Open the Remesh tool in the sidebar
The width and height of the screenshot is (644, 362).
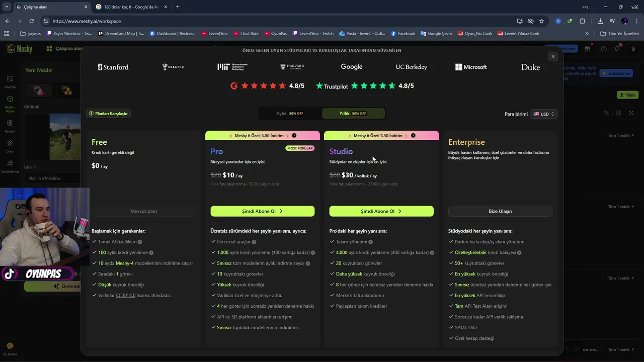pos(10,126)
